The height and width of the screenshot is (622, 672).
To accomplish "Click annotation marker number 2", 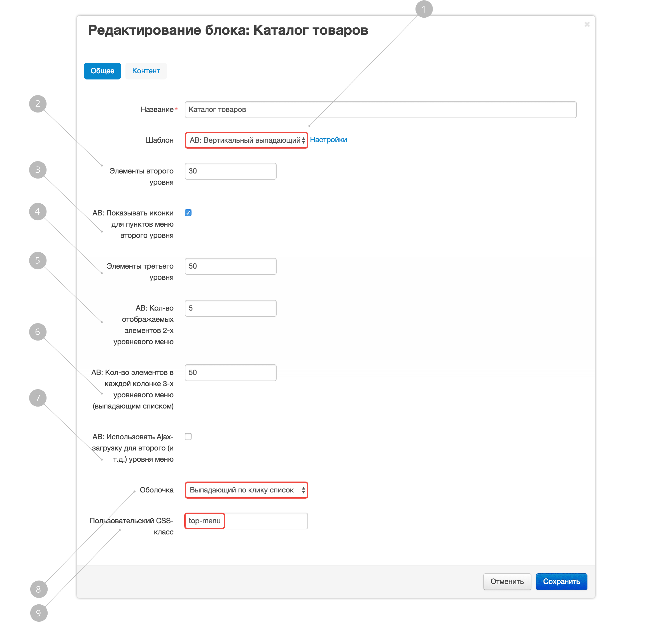I will pos(38,104).
